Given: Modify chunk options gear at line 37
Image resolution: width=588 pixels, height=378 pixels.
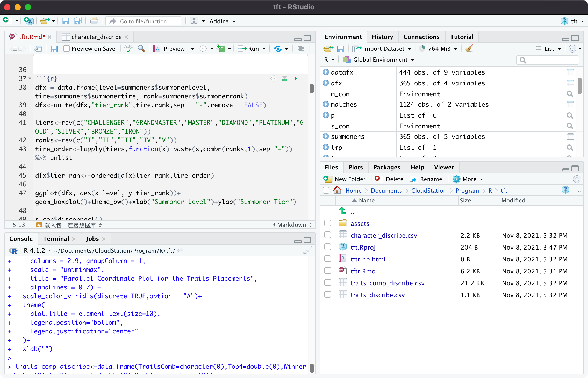Looking at the screenshot, I should (274, 78).
